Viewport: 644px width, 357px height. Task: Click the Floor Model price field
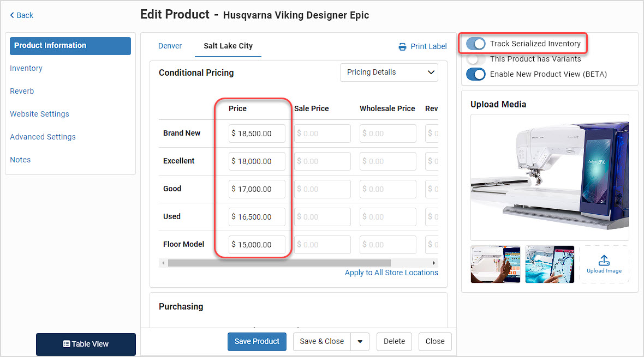257,245
